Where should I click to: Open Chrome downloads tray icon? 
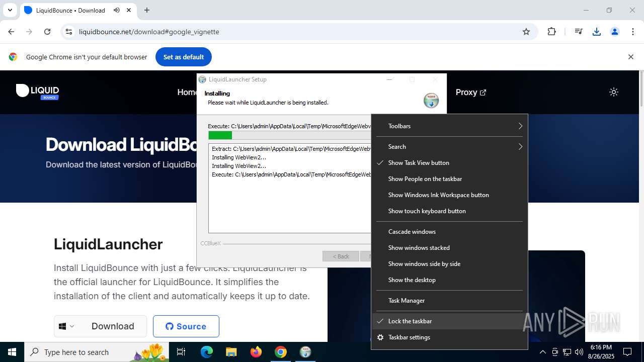pos(597,32)
